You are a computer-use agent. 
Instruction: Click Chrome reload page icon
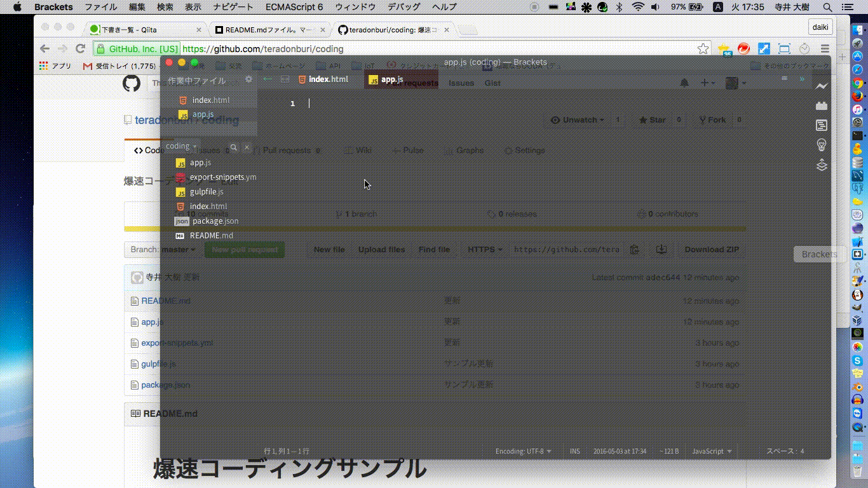tap(80, 48)
